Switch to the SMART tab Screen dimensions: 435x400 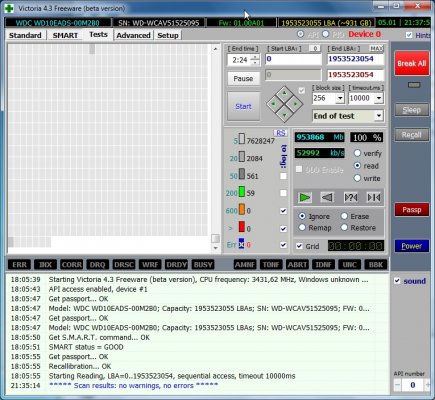pos(65,35)
